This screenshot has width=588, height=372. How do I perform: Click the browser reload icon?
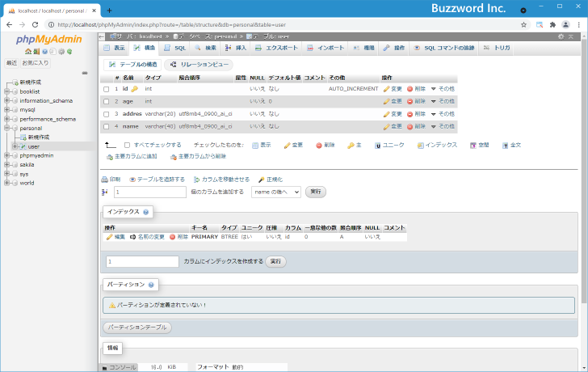pyautogui.click(x=35, y=25)
